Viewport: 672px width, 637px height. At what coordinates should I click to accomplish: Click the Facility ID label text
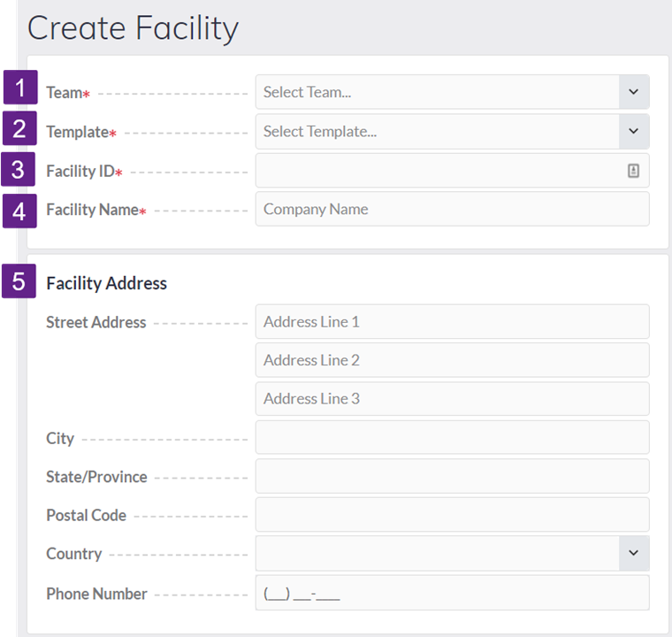click(x=80, y=171)
